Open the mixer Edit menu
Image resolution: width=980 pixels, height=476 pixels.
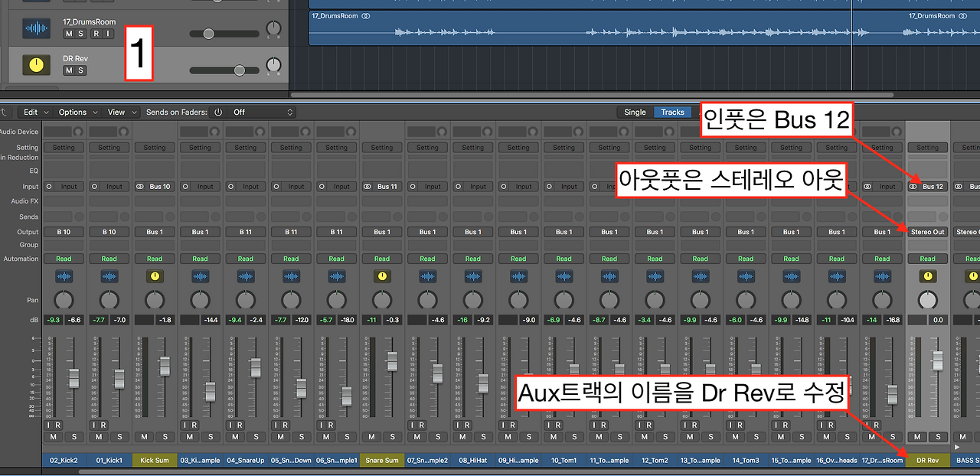[34, 112]
